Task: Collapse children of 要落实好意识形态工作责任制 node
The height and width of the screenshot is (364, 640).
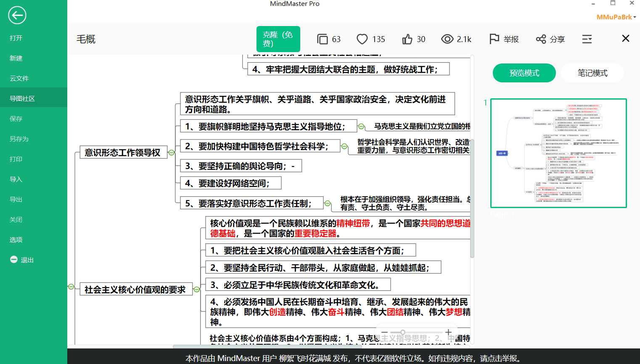Action: tap(328, 203)
